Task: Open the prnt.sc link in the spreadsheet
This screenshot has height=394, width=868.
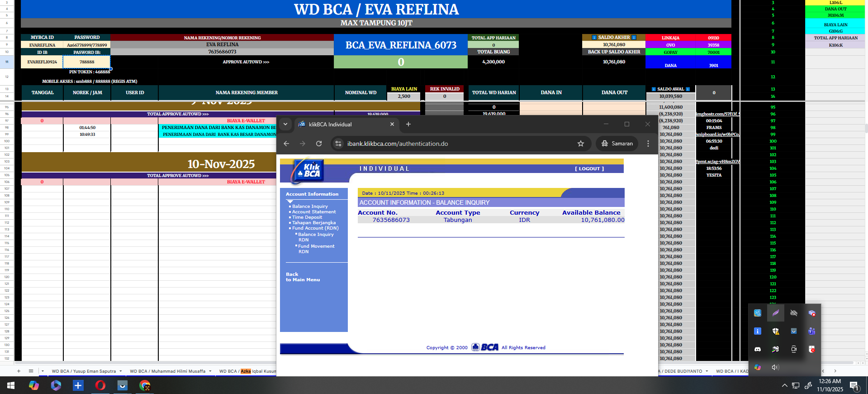Action: [718, 162]
